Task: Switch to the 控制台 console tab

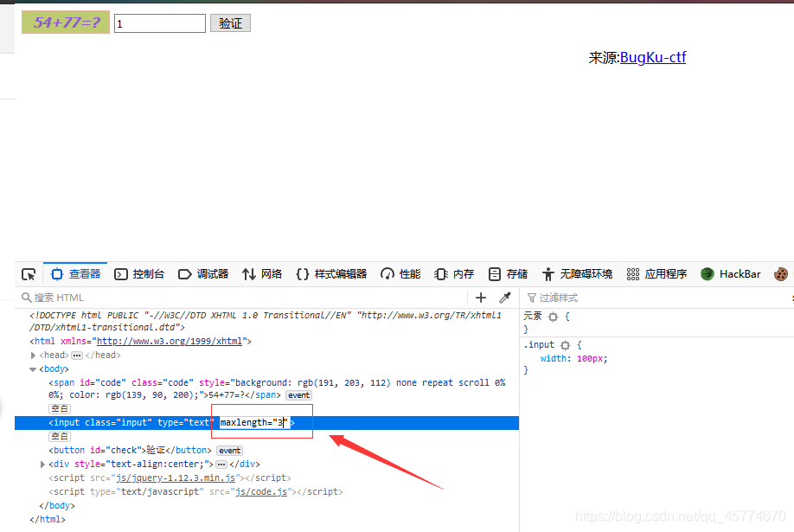Action: [139, 274]
